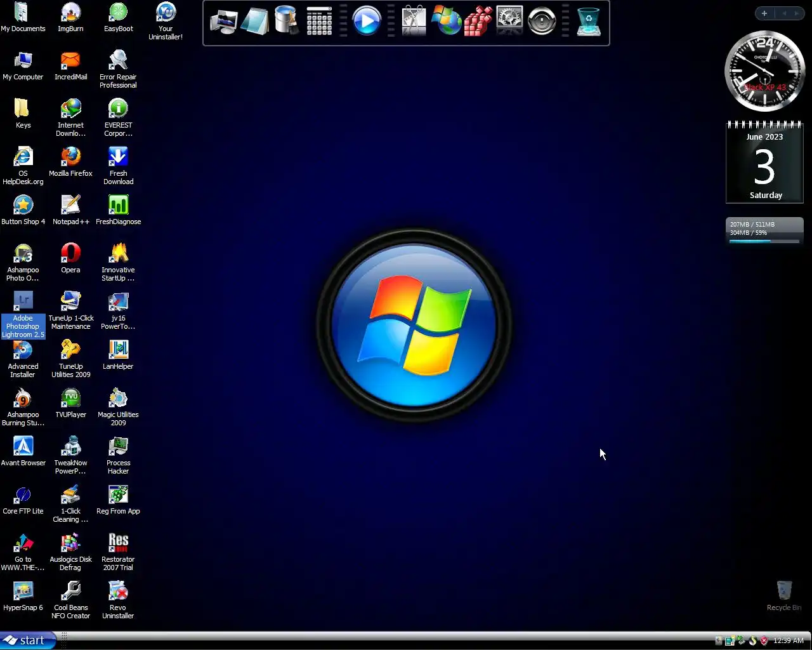The height and width of the screenshot is (650, 812).
Task: Click the calculator icon in the dock
Action: (319, 22)
